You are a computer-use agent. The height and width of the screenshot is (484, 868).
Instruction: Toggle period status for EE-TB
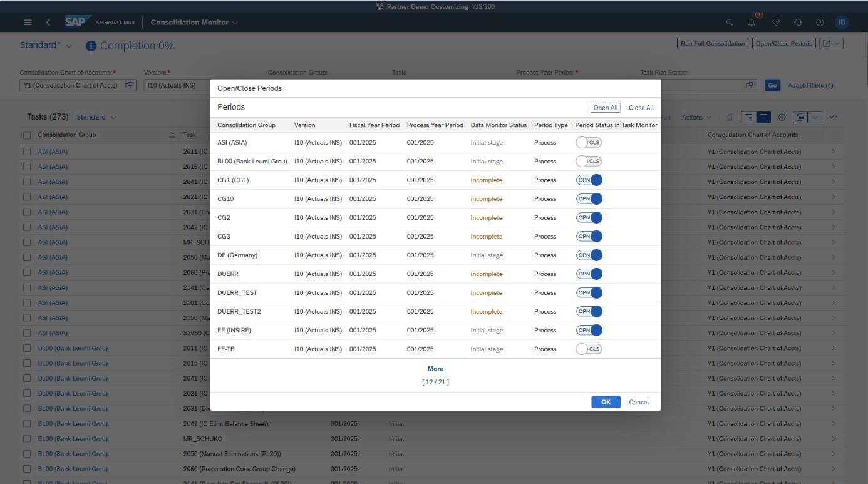(x=589, y=349)
